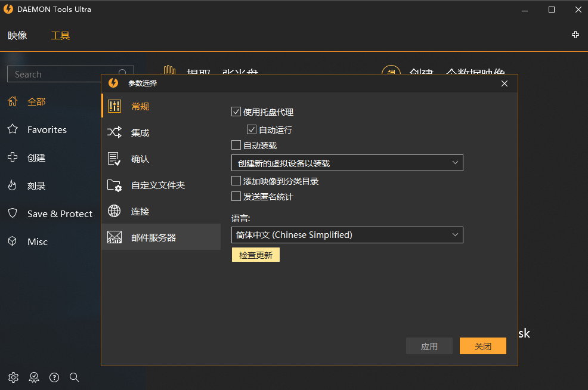Select 邮件服务器 settings category
This screenshot has height=390, width=588.
point(161,237)
